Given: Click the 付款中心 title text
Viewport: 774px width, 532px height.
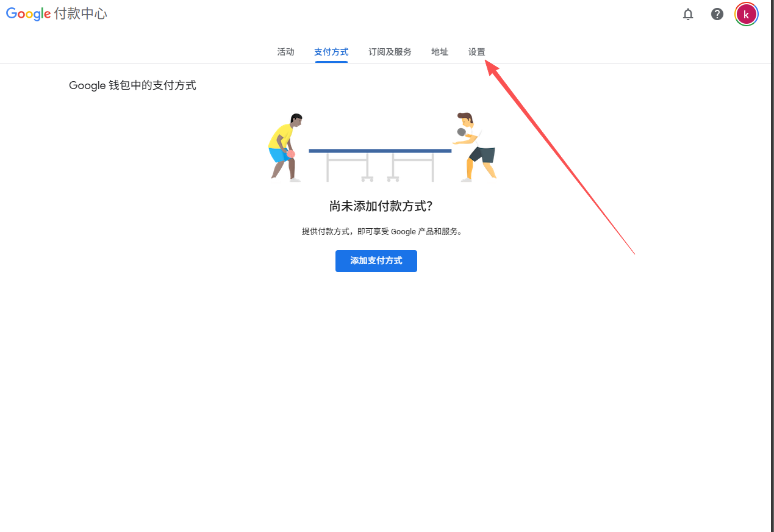Looking at the screenshot, I should 81,14.
